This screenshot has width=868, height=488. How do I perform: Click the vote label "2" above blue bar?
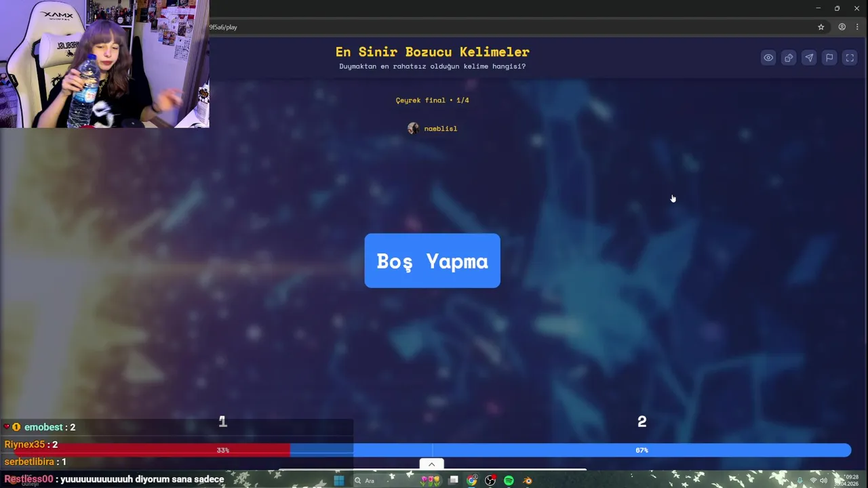(x=642, y=422)
